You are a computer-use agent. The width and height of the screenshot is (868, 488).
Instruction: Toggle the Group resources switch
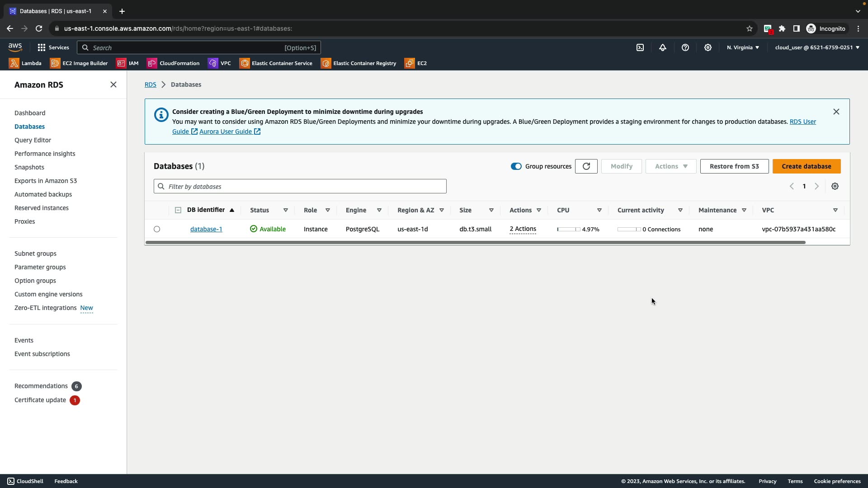pos(516,166)
